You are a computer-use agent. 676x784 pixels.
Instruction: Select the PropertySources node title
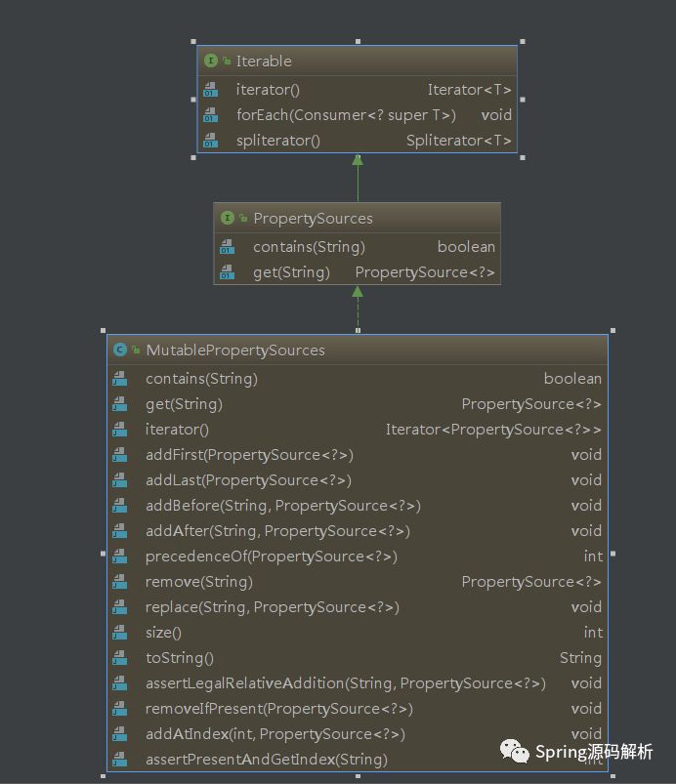[313, 219]
